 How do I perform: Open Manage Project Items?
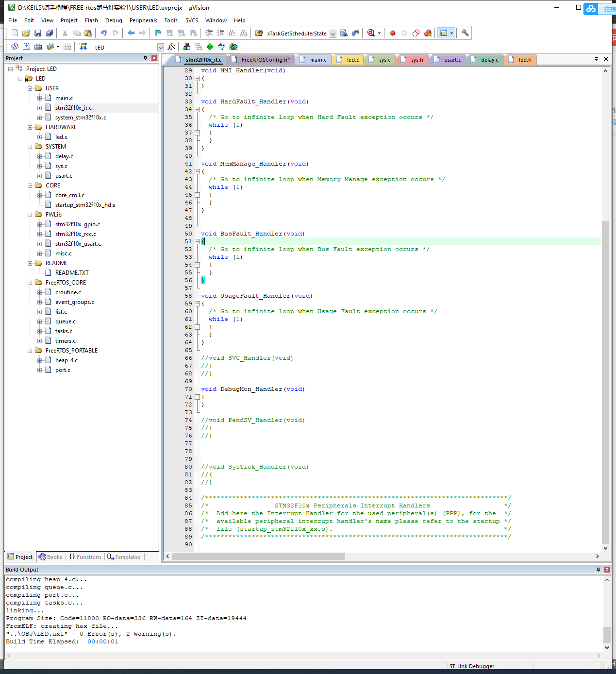(198, 47)
